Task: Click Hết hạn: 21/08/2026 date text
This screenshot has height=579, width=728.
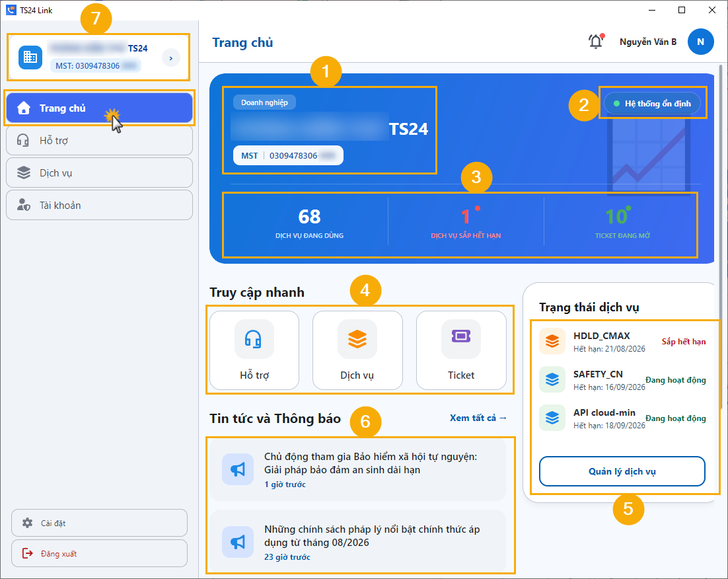Action: pos(609,348)
